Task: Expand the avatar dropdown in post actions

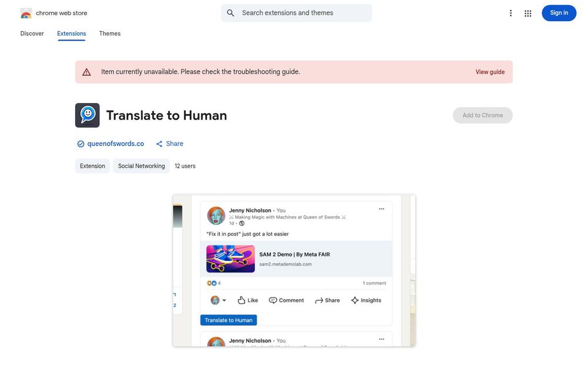Action: [x=224, y=300]
